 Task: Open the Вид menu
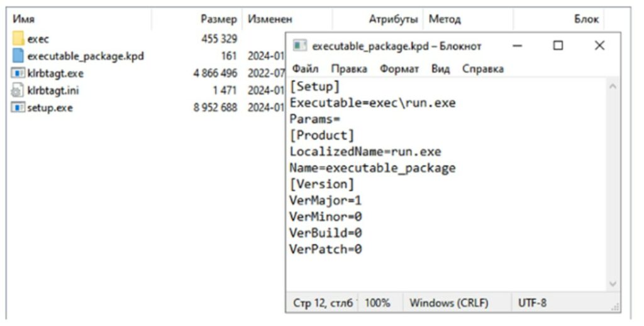click(440, 68)
